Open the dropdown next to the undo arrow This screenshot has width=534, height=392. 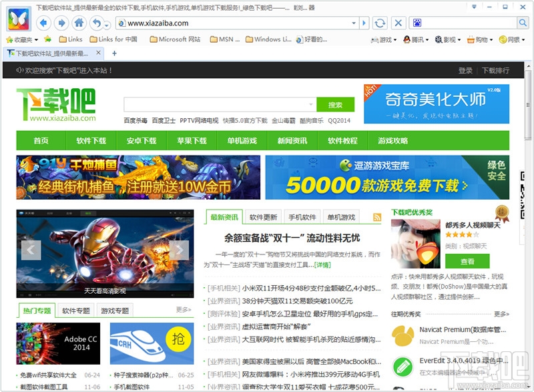click(x=107, y=25)
